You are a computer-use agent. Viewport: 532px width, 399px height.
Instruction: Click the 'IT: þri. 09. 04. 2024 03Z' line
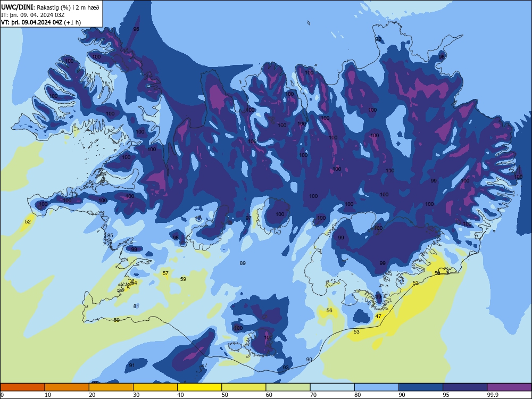click(33, 15)
